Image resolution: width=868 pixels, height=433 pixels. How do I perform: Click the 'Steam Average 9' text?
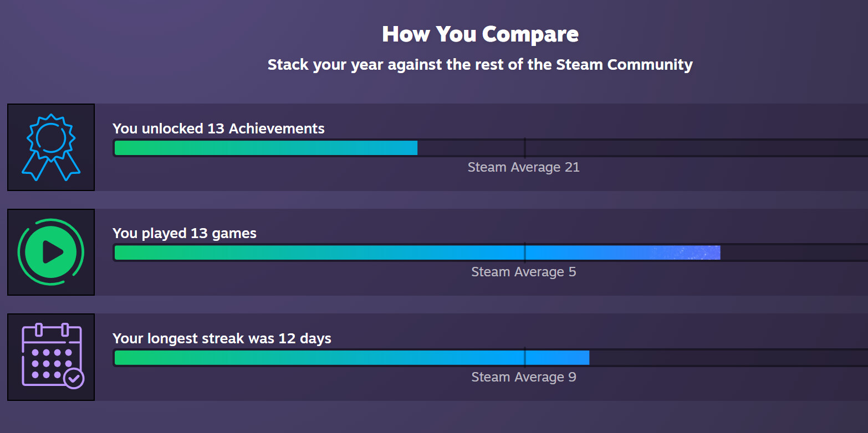524,377
